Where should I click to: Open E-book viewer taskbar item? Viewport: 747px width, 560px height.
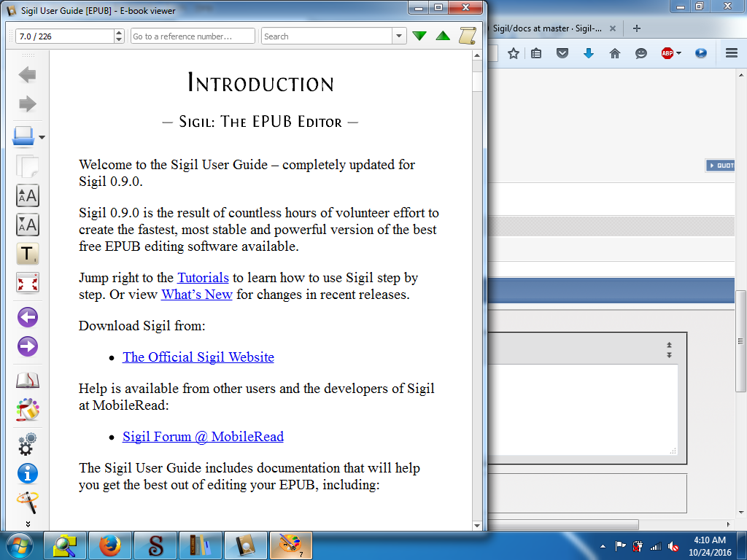(x=245, y=545)
